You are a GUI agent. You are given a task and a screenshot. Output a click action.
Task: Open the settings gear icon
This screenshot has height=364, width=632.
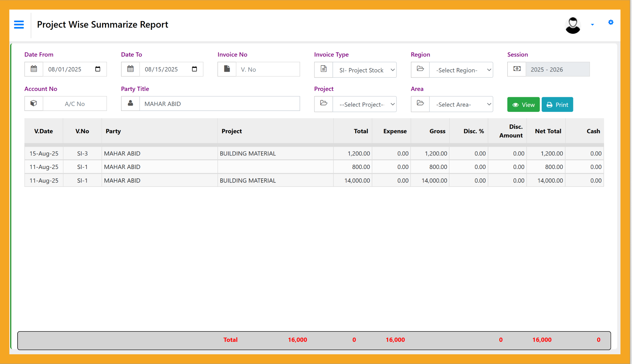(x=610, y=22)
